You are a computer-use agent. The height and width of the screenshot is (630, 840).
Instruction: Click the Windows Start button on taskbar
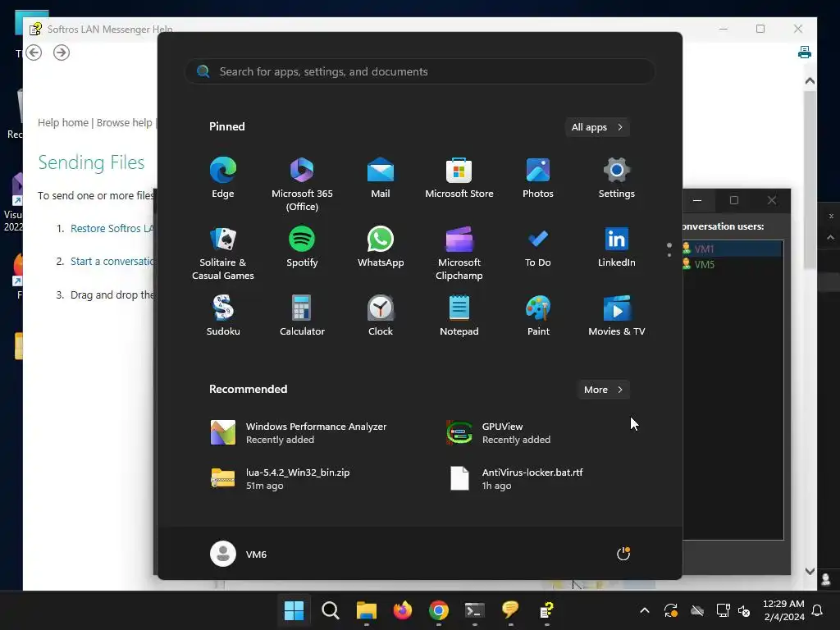[294, 610]
